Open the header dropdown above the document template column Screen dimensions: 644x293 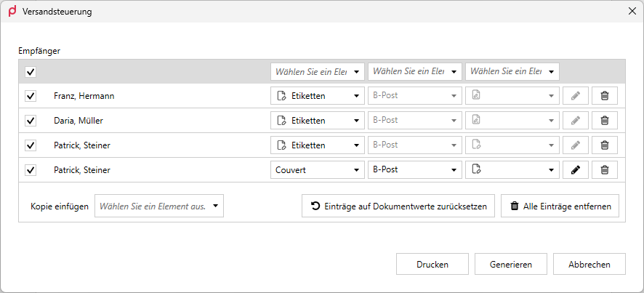(x=512, y=71)
